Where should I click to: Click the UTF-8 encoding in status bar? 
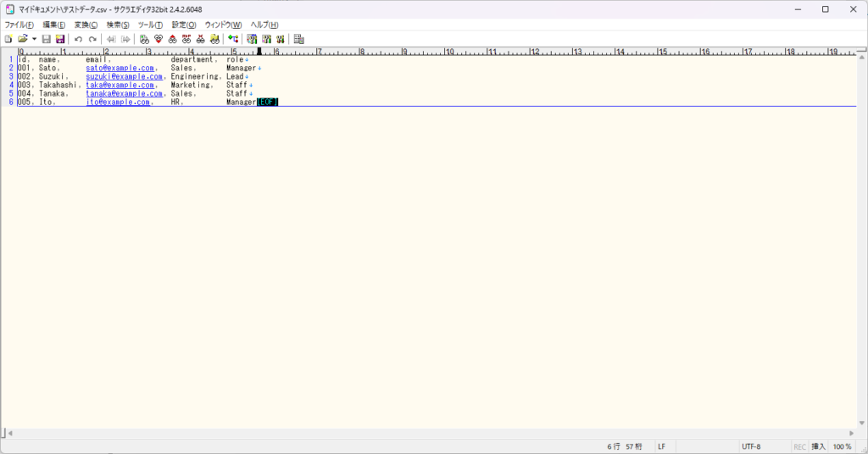(x=751, y=446)
